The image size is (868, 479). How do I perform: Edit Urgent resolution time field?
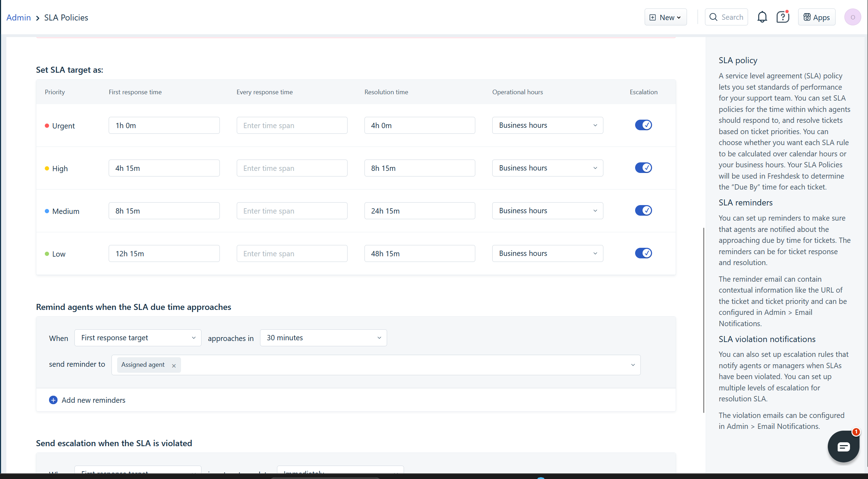tap(420, 125)
